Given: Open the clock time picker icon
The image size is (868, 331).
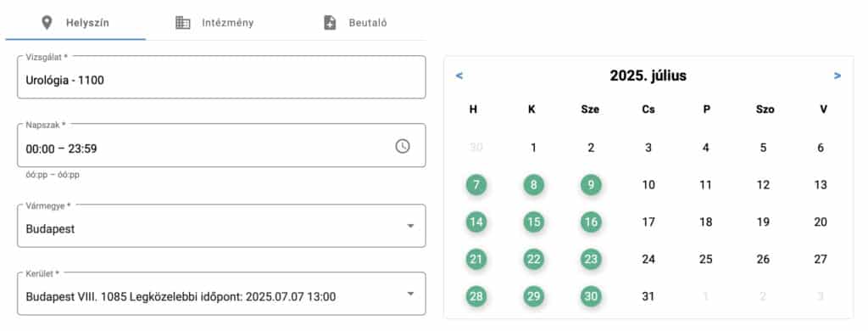Looking at the screenshot, I should (x=403, y=146).
